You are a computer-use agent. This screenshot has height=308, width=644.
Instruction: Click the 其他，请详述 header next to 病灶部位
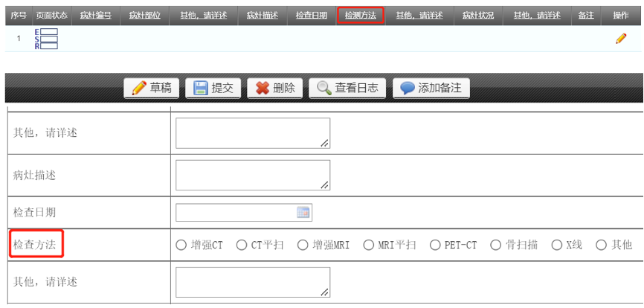[x=204, y=16]
